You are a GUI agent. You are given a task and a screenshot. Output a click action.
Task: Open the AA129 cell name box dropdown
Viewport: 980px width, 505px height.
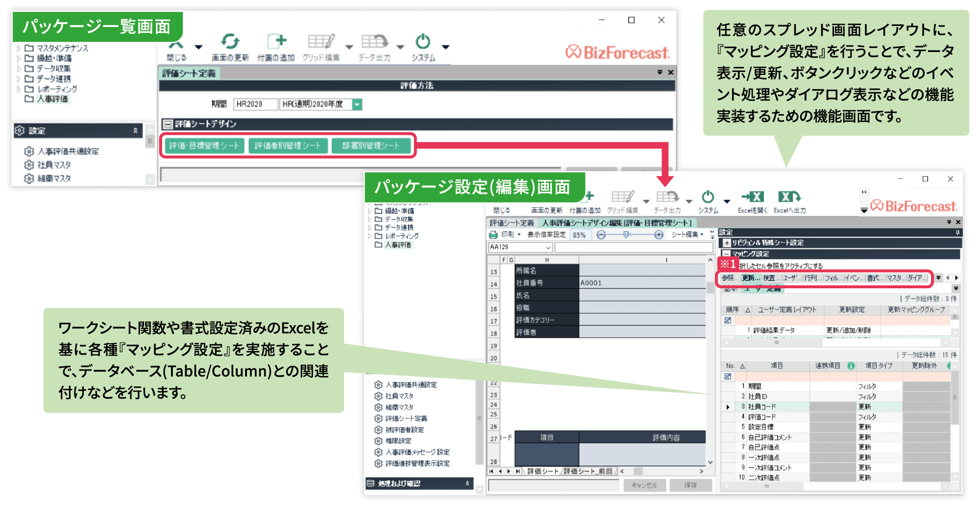tap(548, 248)
